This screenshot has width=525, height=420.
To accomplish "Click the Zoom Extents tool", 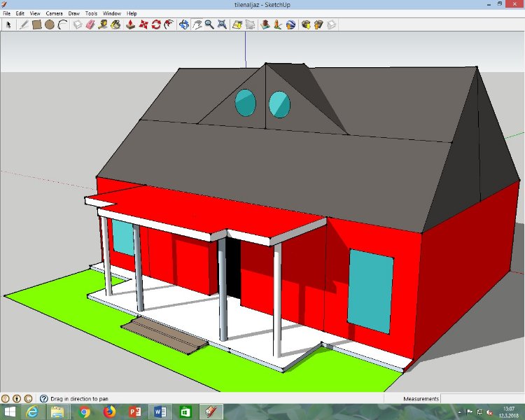I will [x=222, y=24].
